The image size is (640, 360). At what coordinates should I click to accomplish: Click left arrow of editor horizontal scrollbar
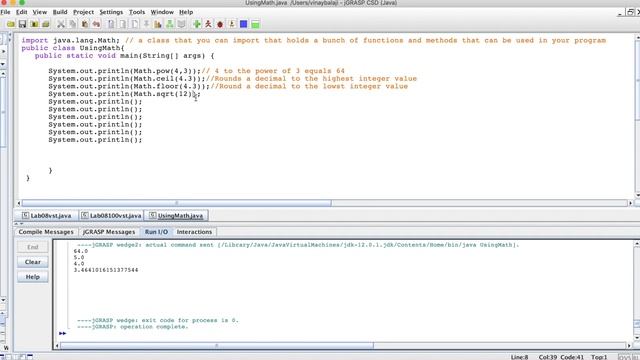click(x=18, y=203)
